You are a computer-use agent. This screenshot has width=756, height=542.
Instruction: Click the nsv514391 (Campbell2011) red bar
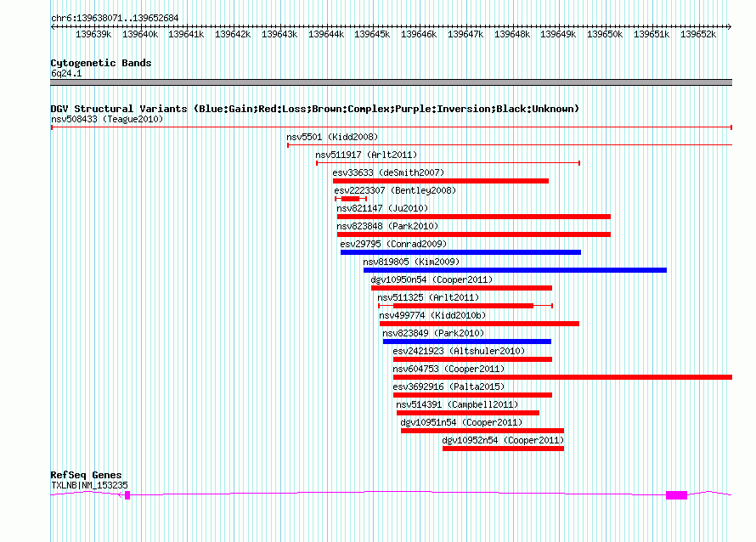coord(468,413)
